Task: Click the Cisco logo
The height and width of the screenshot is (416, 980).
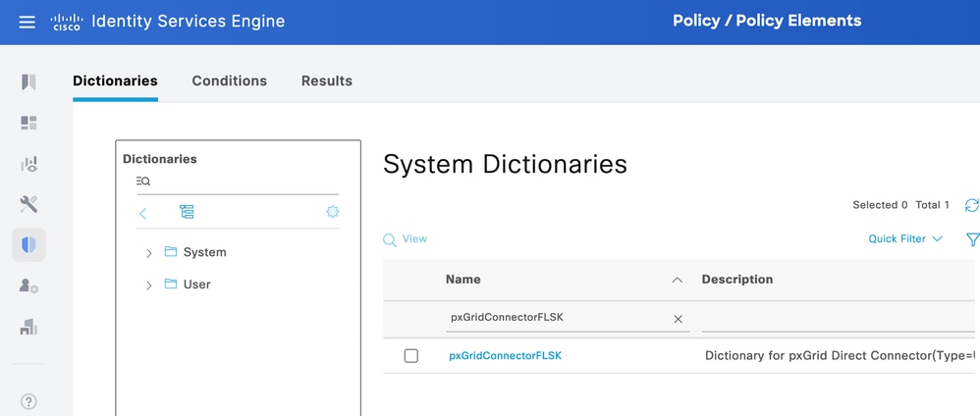Action: point(66,22)
